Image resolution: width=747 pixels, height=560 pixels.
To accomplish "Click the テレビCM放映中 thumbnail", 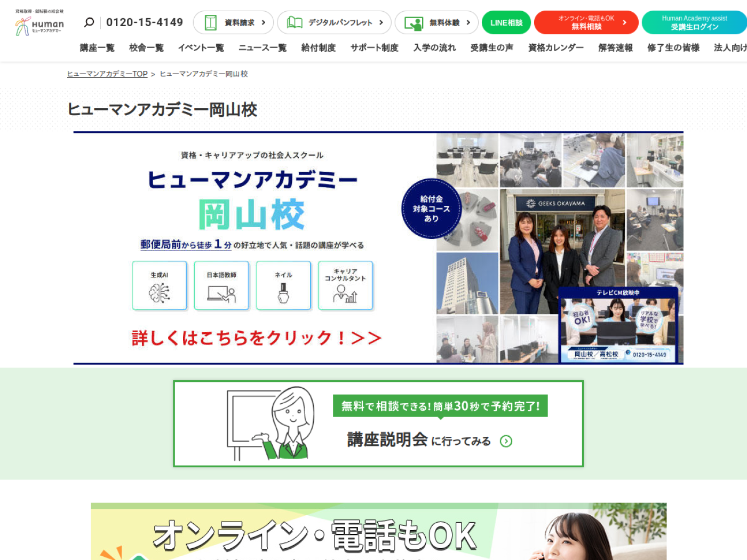I will [618, 325].
